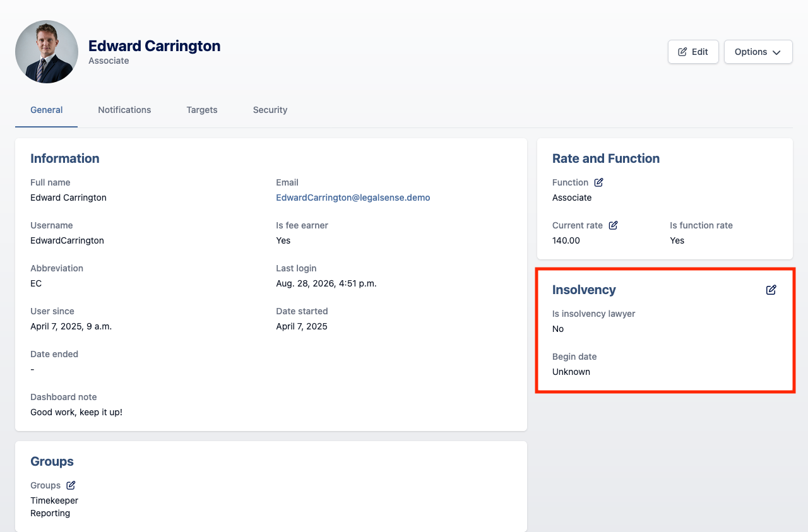
Task: Click the EdwardCarrington@legalsense.demo email link
Action: tap(353, 198)
